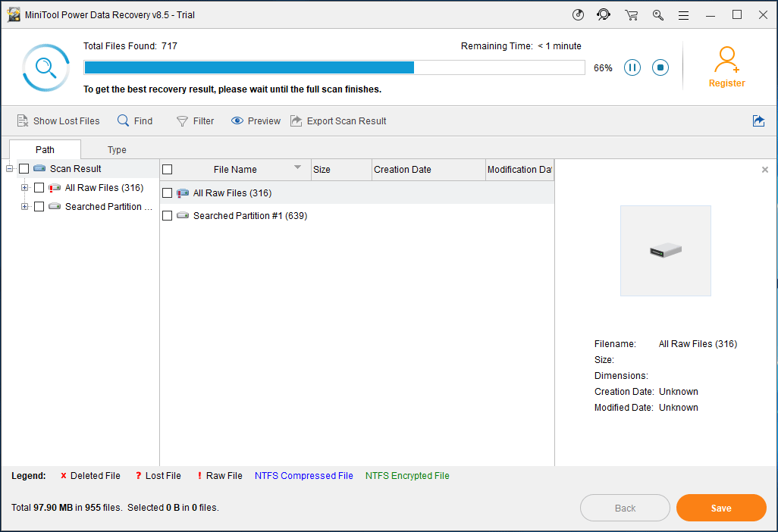Click Searched Partition tree drive icon
Viewport: 778px width, 532px height.
click(55, 206)
